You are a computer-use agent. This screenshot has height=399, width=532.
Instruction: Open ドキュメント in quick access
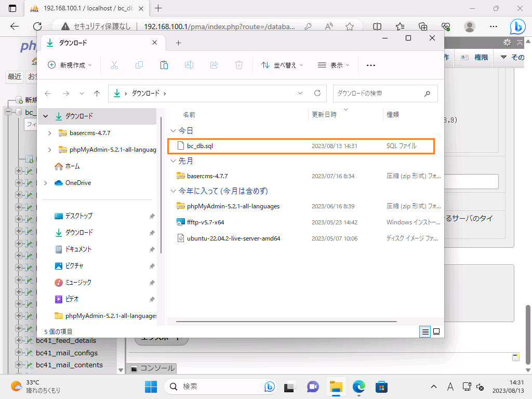tap(78, 249)
